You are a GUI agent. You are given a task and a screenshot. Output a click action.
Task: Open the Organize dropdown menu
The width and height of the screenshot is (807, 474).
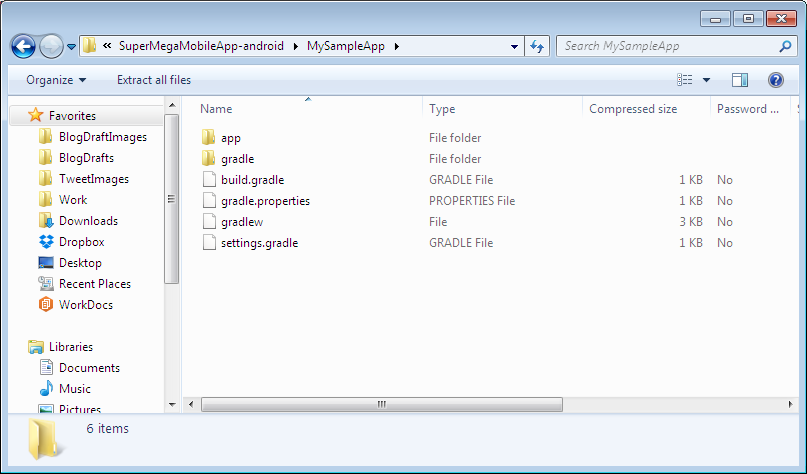pyautogui.click(x=56, y=80)
